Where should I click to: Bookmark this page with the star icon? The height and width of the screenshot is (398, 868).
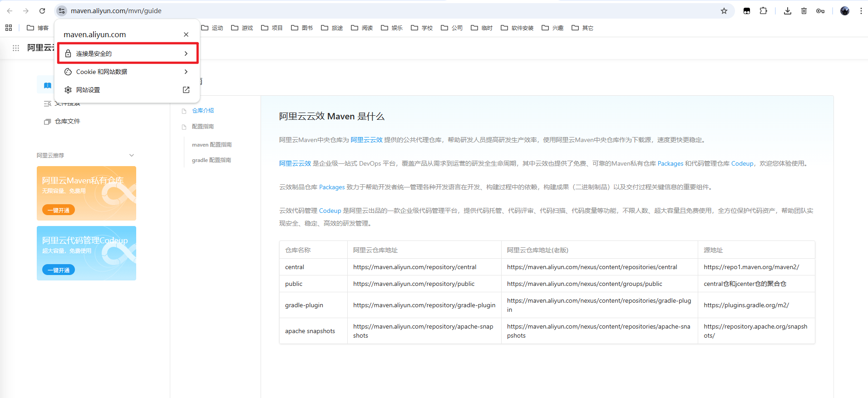pos(724,11)
